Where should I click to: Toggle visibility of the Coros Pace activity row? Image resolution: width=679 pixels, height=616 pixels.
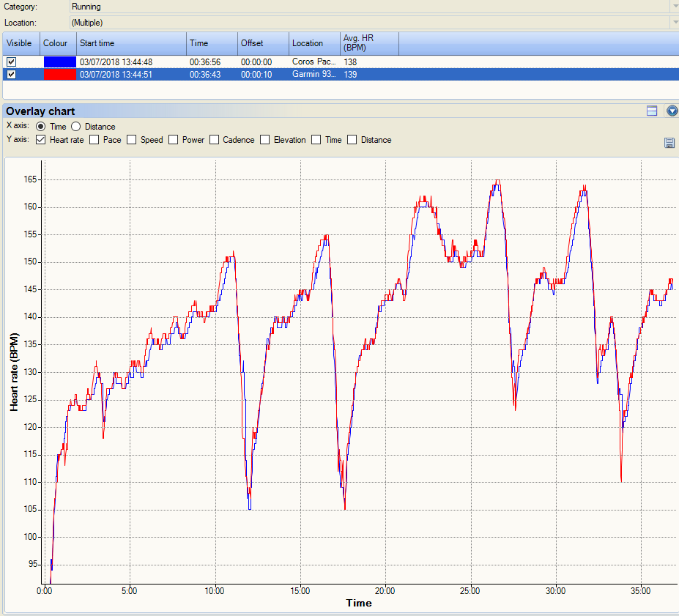[x=12, y=62]
